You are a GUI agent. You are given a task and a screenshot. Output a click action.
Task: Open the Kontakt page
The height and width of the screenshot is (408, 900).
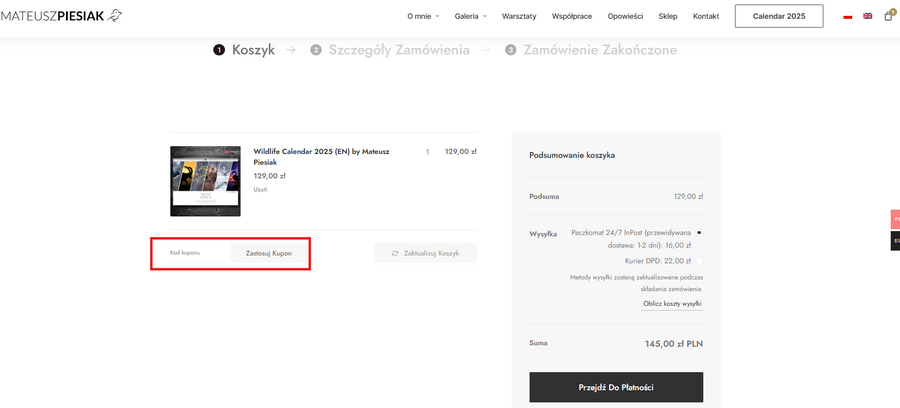tap(706, 16)
